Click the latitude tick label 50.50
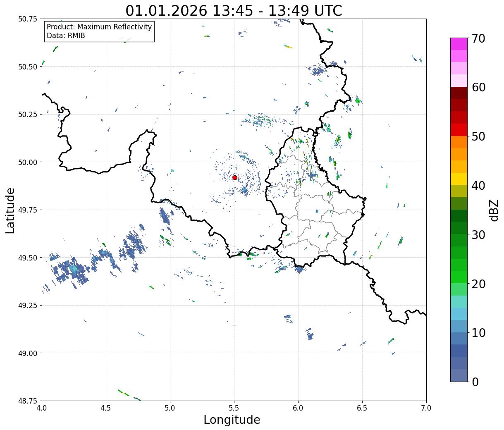This screenshot has height=430, width=504. coord(28,67)
